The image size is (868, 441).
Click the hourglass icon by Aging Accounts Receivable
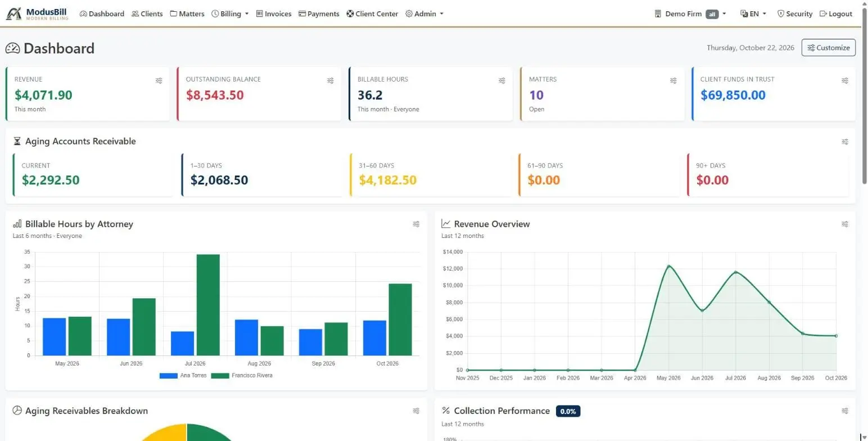click(17, 141)
